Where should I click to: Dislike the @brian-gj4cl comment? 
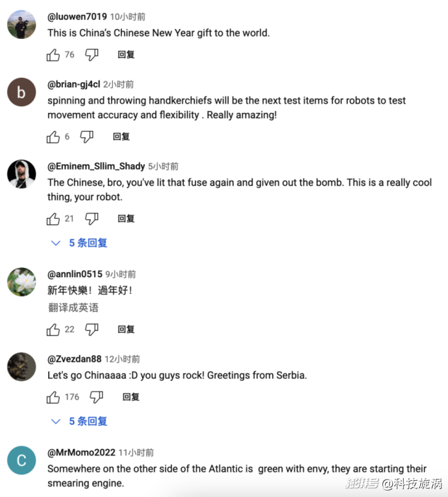click(86, 137)
